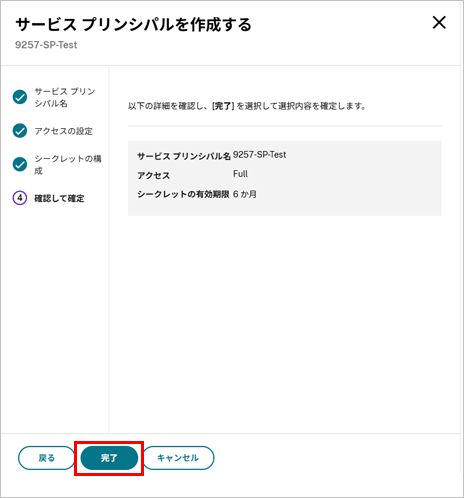The width and height of the screenshot is (464, 498).
Task: Click the 完了 button to finish
Action: click(x=109, y=458)
